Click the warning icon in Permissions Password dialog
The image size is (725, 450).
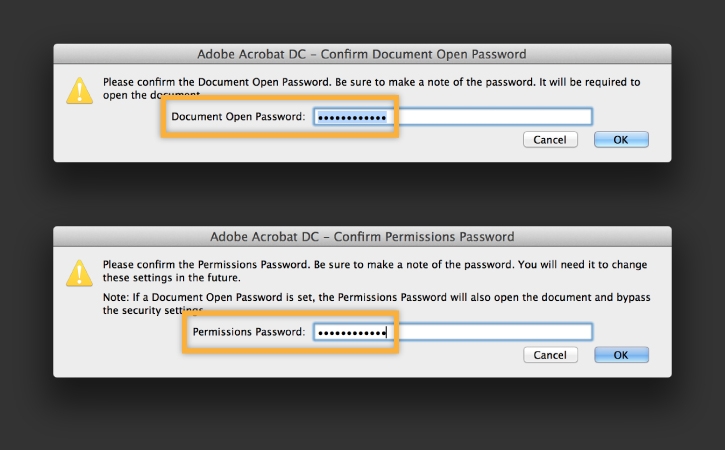pos(79,273)
